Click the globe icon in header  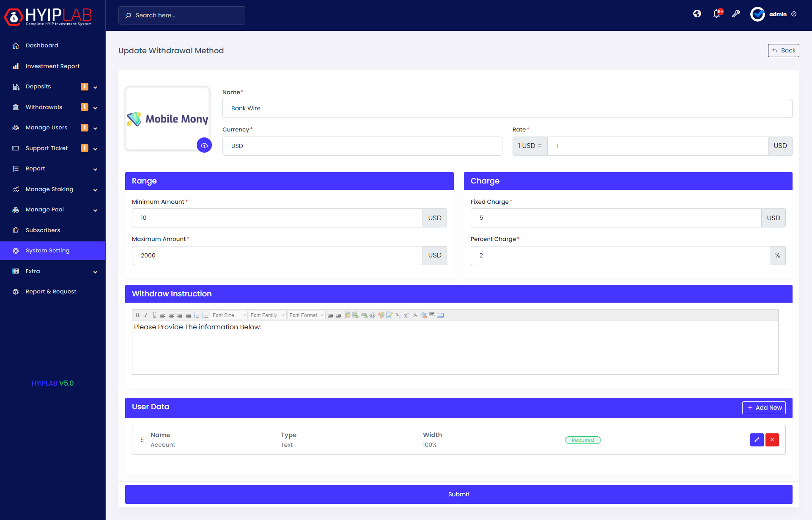(697, 14)
